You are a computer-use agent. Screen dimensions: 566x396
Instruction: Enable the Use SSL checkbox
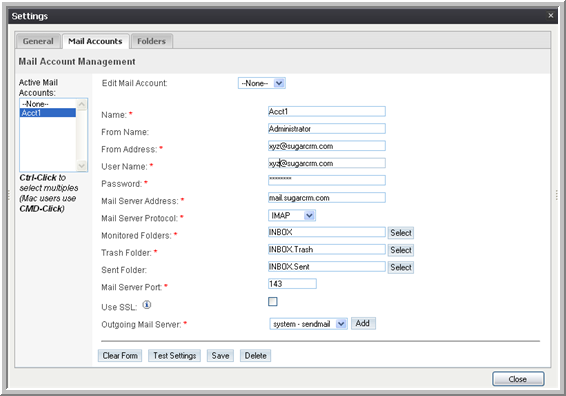tap(273, 301)
